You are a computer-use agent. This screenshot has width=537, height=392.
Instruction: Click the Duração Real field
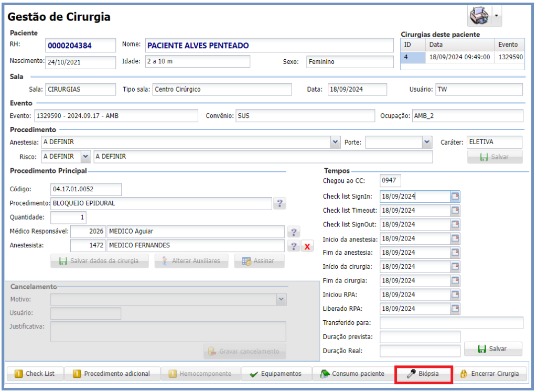pos(420,351)
